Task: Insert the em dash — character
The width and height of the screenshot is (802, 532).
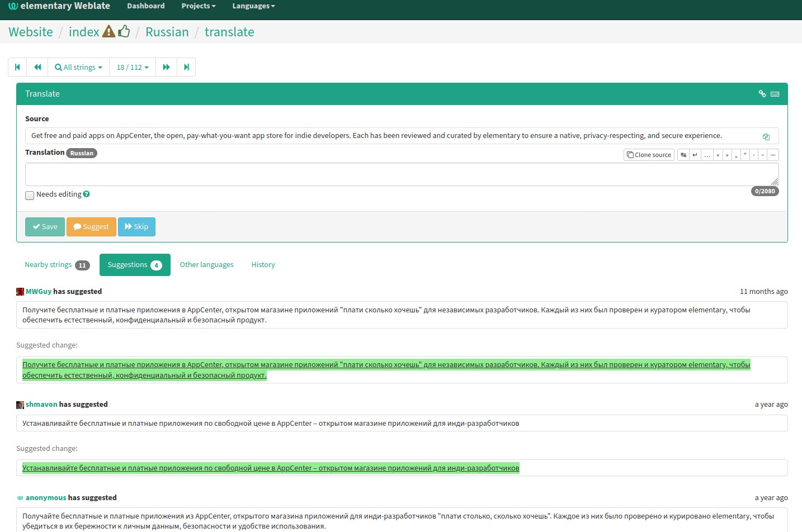Action: point(773,155)
